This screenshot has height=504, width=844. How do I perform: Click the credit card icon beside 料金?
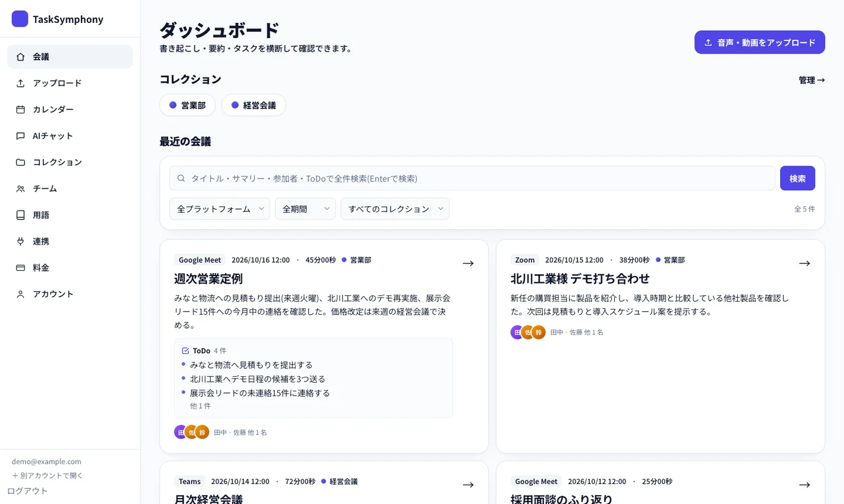coord(20,268)
